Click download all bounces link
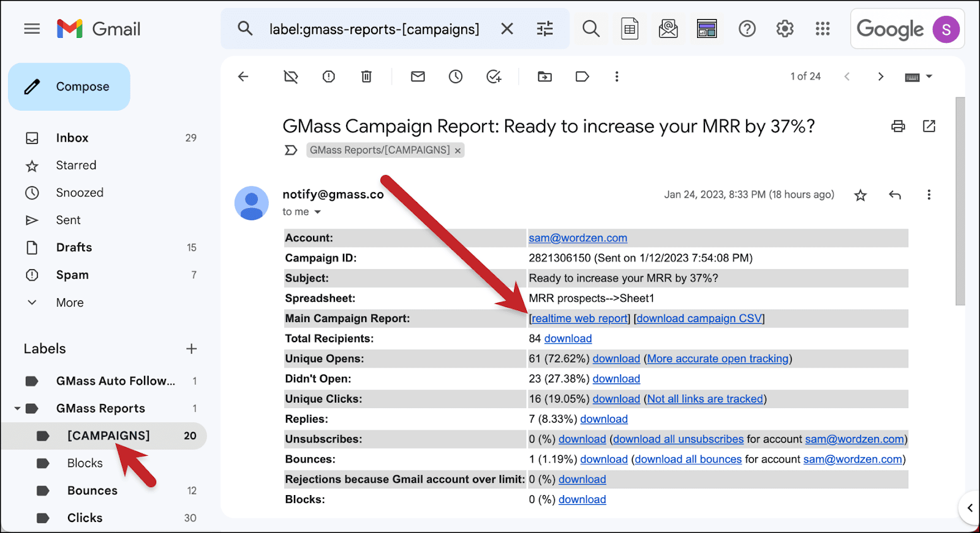Image resolution: width=980 pixels, height=533 pixels. (x=688, y=460)
